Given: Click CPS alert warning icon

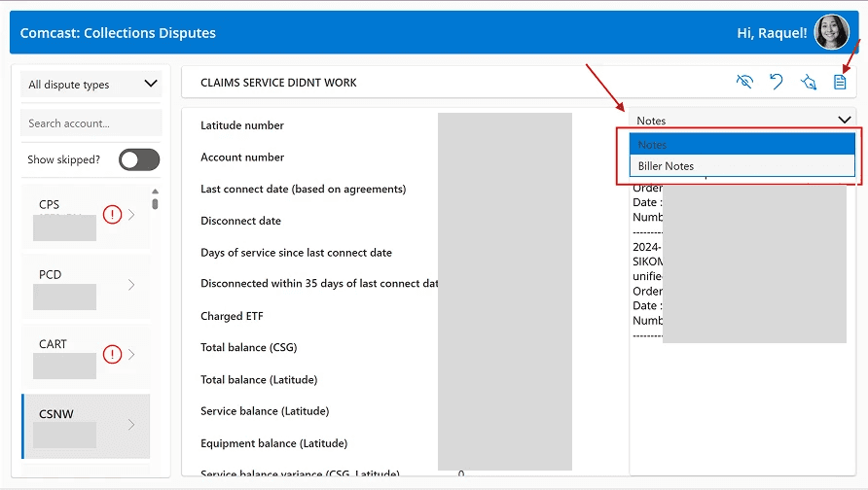Looking at the screenshot, I should [112, 214].
